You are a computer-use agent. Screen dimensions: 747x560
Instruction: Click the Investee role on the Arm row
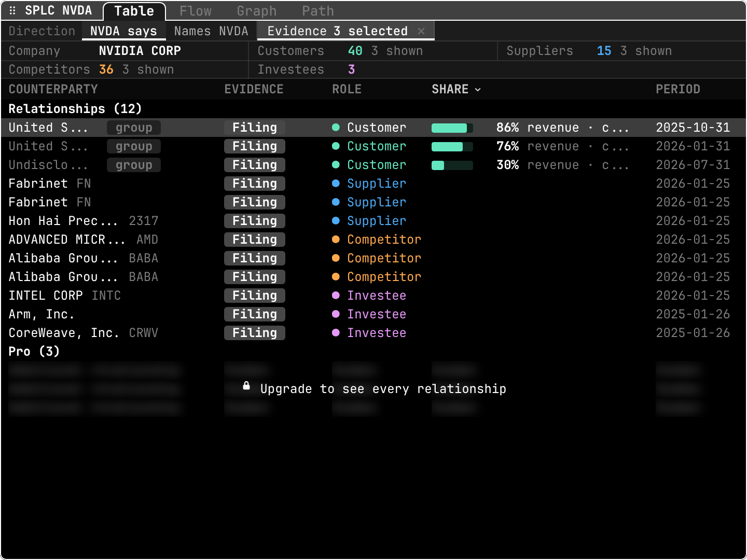pos(377,314)
